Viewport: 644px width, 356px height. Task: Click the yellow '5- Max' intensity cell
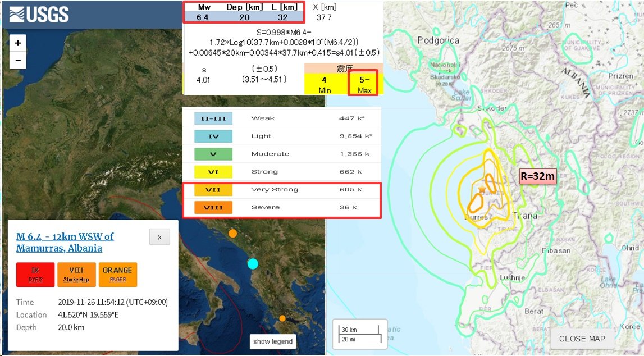pyautogui.click(x=364, y=84)
